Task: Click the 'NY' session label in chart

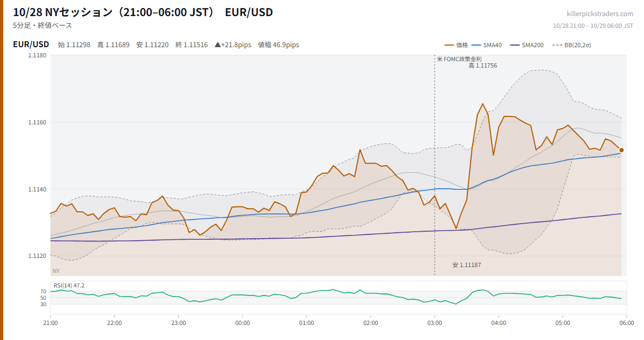Action: 56,271
